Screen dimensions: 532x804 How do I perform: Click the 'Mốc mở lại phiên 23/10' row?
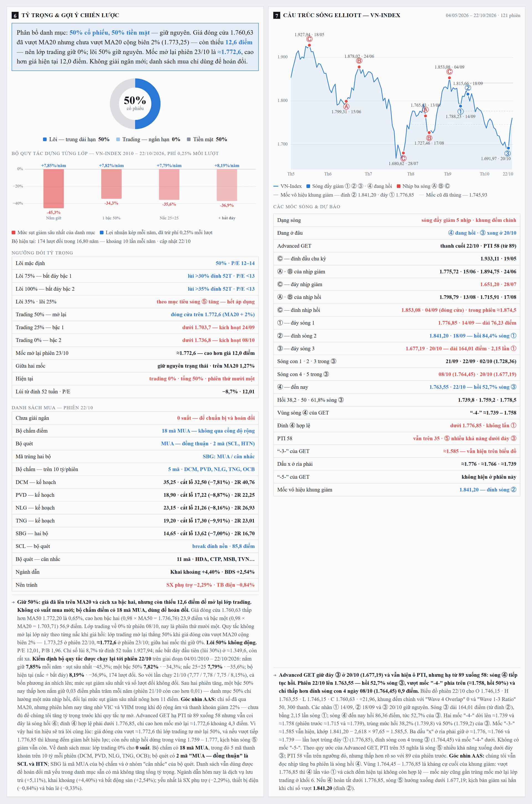click(135, 353)
